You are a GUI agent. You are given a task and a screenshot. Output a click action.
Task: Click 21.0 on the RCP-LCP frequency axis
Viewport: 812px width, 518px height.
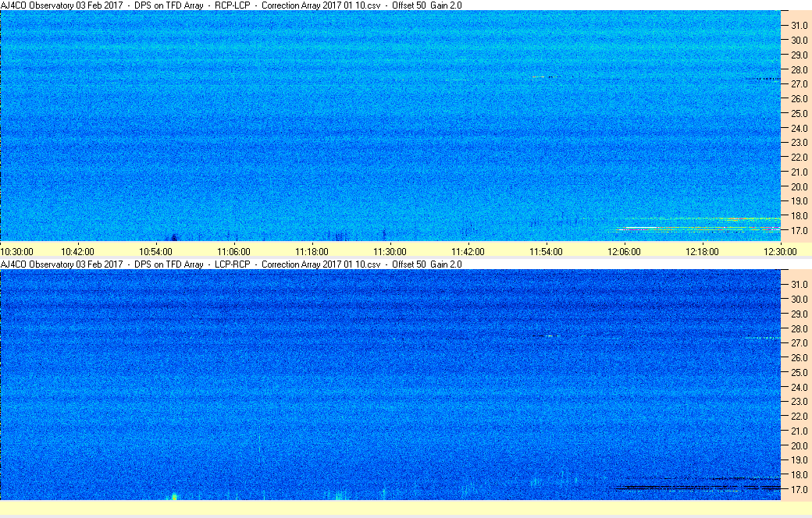tap(799, 172)
